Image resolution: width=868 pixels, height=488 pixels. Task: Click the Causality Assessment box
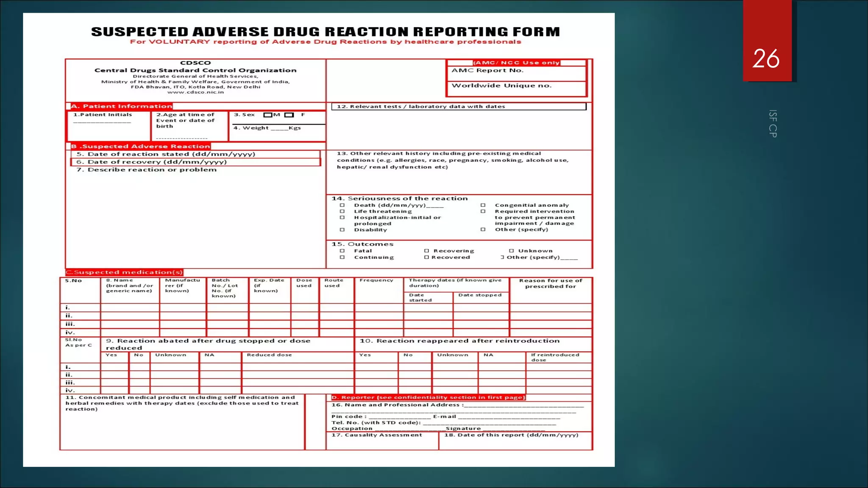tap(381, 441)
